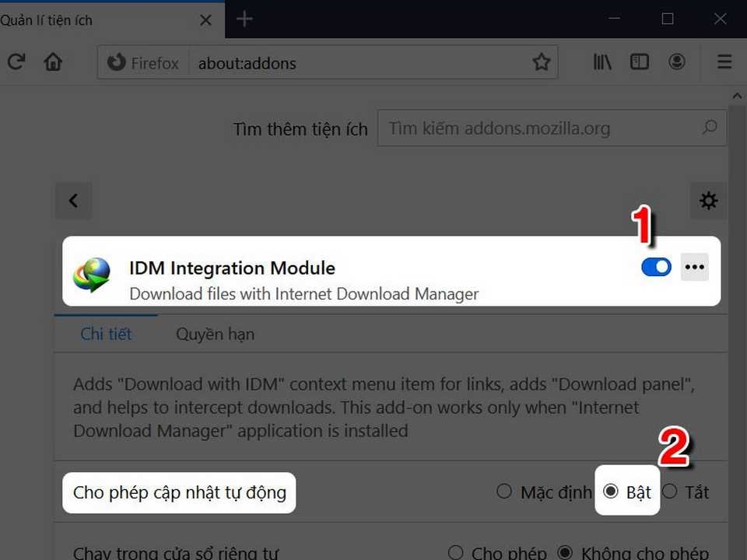Close the Quản lí tiện ích tab
This screenshot has height=560, width=747.
click(205, 20)
